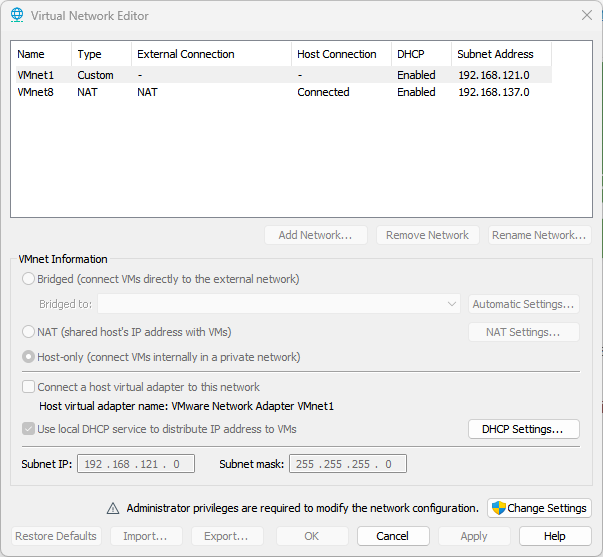This screenshot has width=603, height=557.
Task: Click the OK button
Action: (312, 536)
